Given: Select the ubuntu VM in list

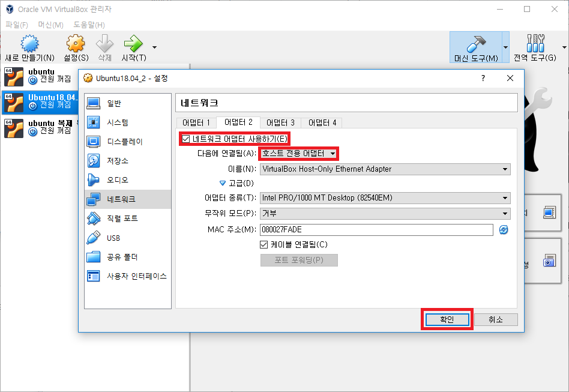Looking at the screenshot, I should coord(39,76).
